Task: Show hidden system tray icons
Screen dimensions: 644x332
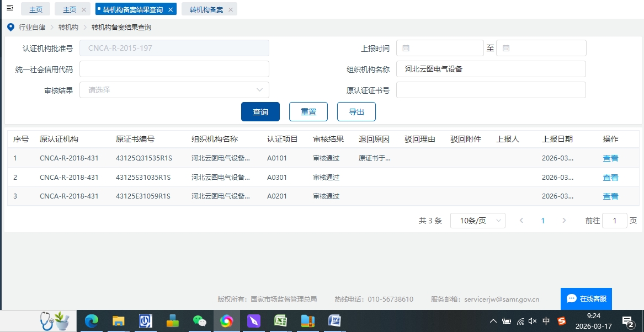Action: pos(493,321)
